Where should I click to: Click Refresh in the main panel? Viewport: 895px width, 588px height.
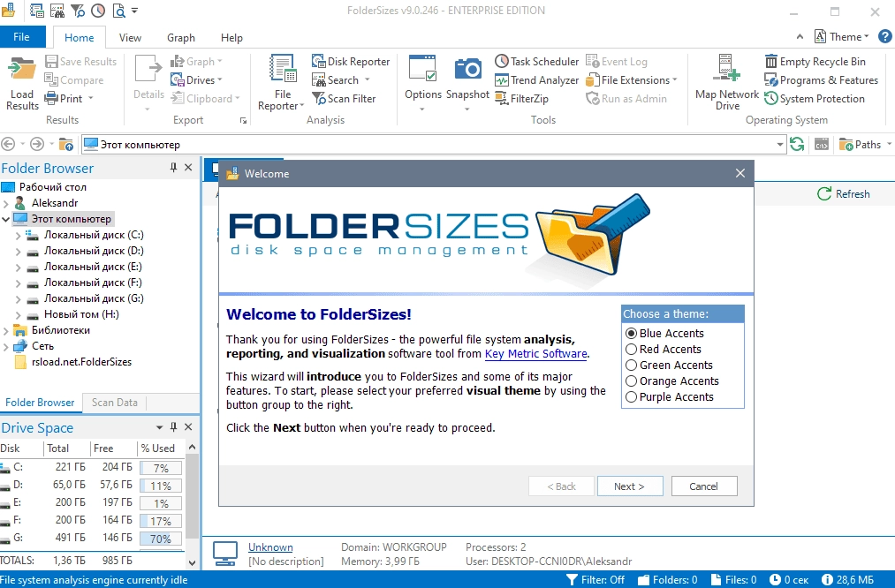pos(844,194)
